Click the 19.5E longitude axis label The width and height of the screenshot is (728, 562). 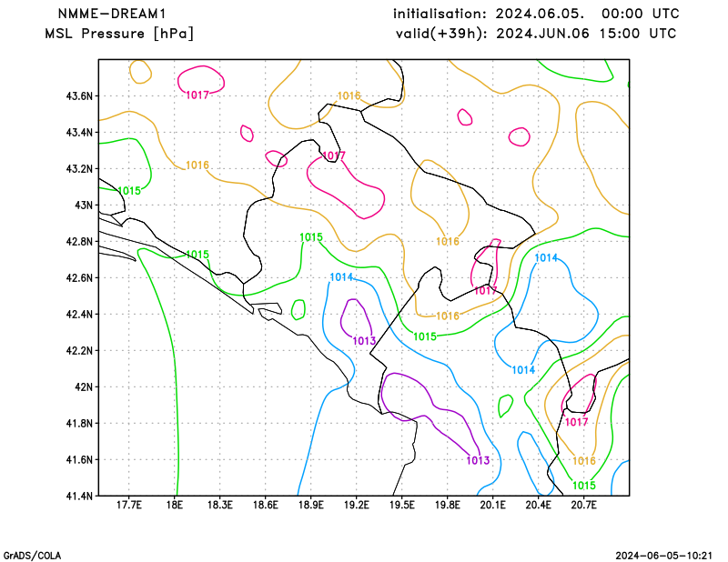[402, 505]
